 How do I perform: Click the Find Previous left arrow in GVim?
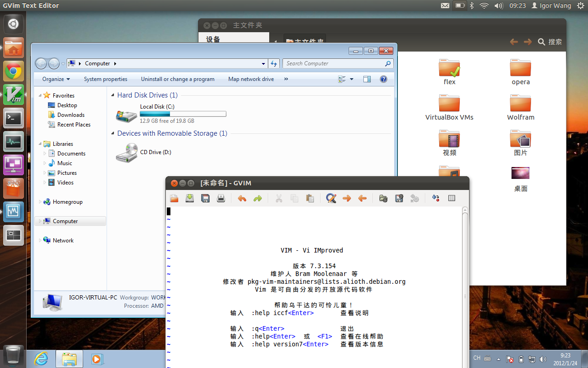[362, 198]
